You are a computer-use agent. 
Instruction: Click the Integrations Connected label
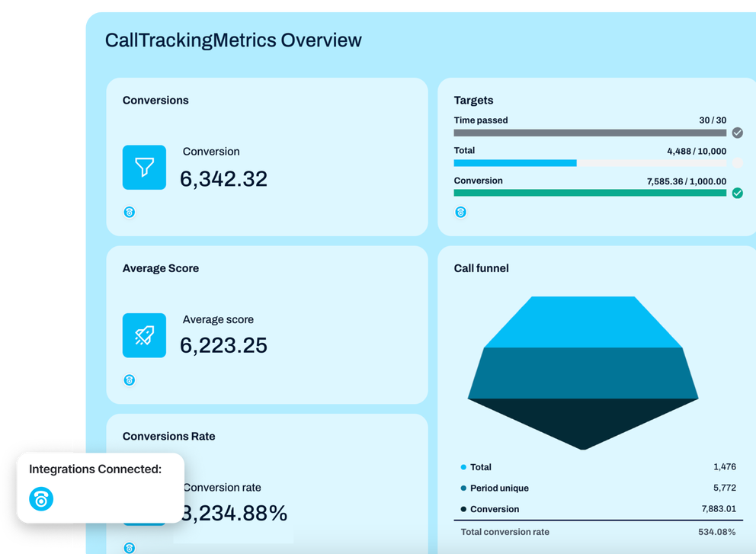click(95, 469)
